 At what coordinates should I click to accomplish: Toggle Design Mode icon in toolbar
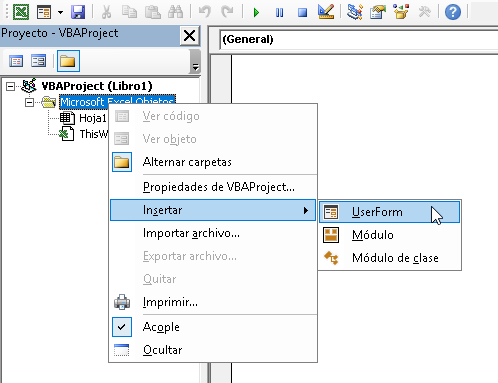click(x=326, y=12)
